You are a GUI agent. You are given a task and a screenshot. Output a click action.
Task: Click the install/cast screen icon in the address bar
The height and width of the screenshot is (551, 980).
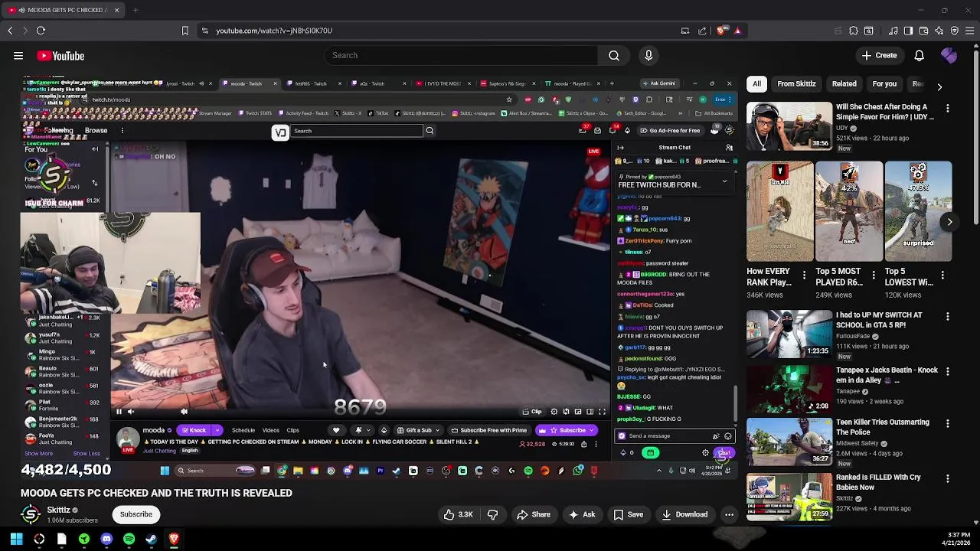click(x=685, y=31)
